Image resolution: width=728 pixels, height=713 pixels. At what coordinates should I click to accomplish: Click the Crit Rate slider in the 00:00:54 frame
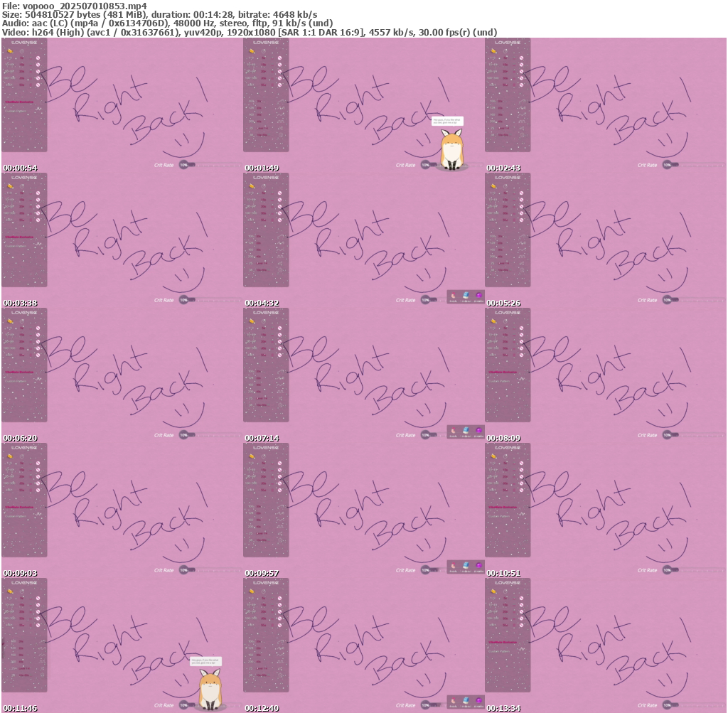[210, 165]
